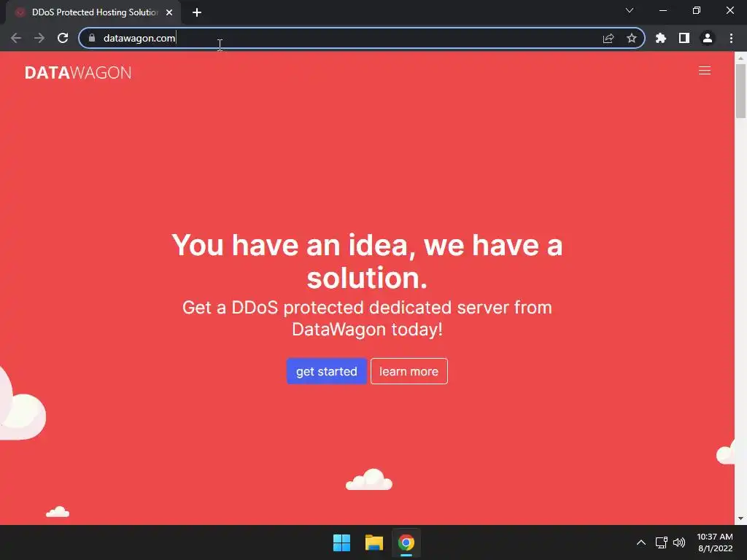Click the scrollbar up arrow
Screen dimensions: 747x560
tap(740, 58)
